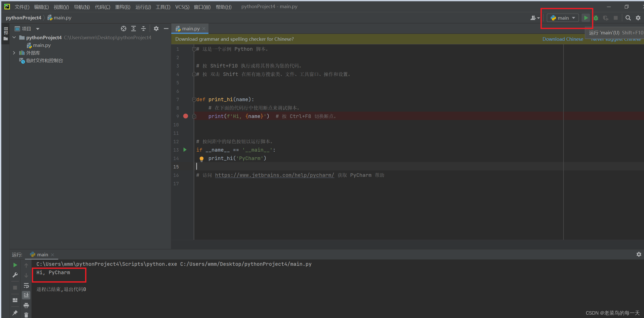Image resolution: width=644 pixels, height=318 pixels.
Task: Click 'Hi, PyCharm' output in console
Action: pyautogui.click(x=53, y=272)
